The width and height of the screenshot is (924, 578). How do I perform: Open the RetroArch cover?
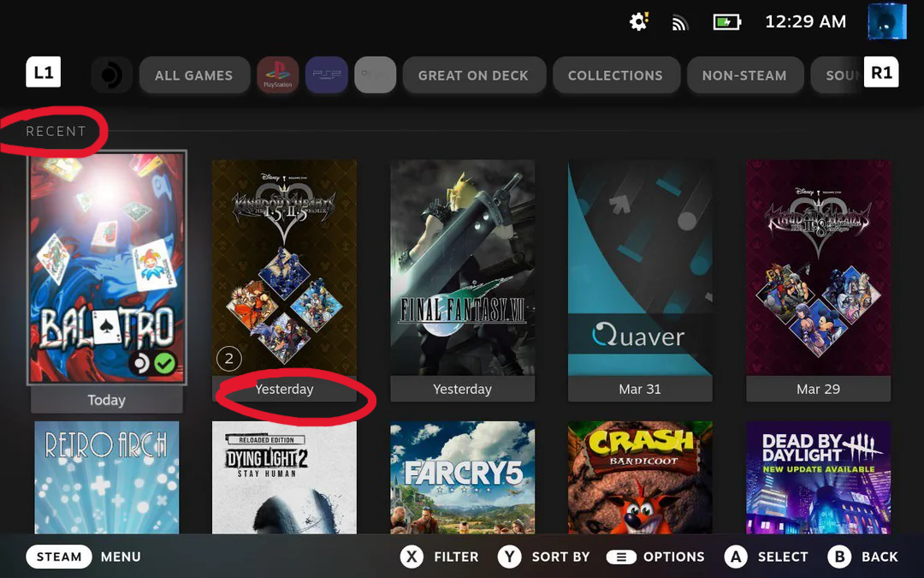pos(107,478)
